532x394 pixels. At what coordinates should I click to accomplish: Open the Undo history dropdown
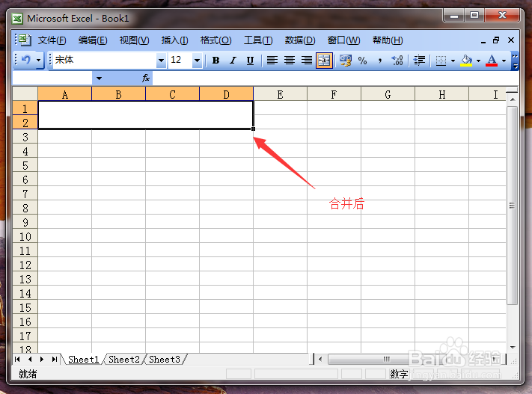coord(38,61)
